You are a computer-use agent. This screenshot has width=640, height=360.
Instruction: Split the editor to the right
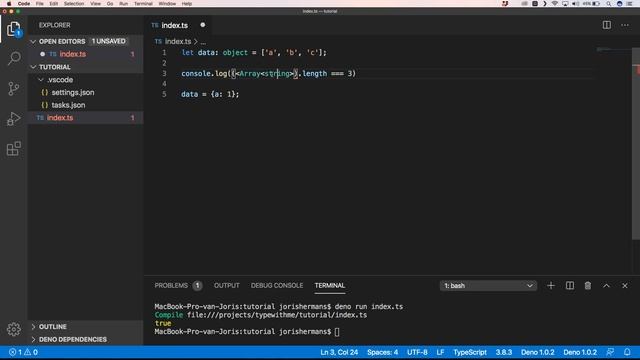click(x=607, y=25)
